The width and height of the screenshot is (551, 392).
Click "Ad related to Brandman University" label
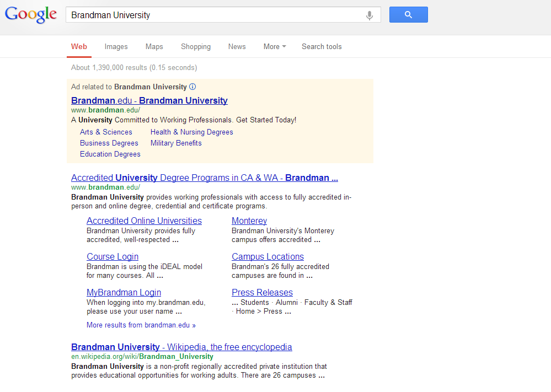(129, 87)
